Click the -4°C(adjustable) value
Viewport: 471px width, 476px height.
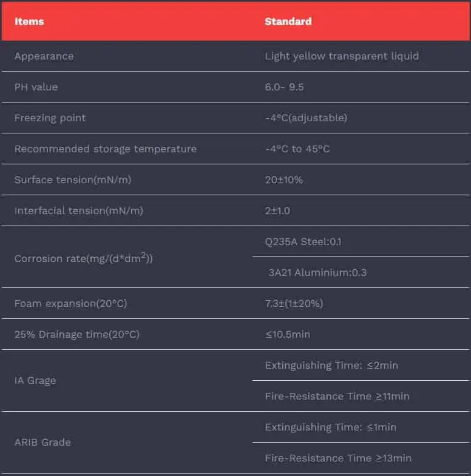tap(306, 118)
